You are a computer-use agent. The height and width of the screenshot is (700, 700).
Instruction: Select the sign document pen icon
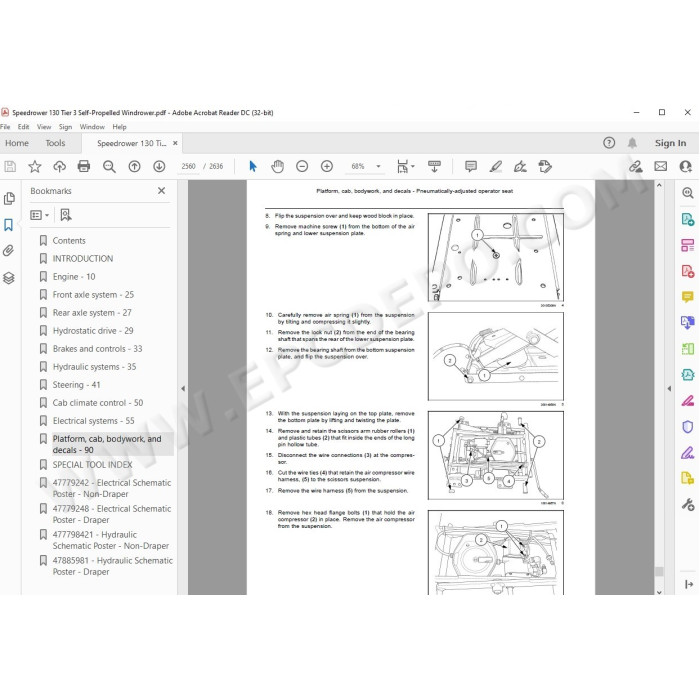[x=520, y=167]
